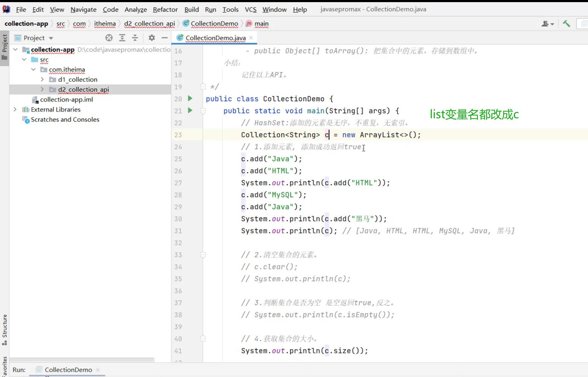
Task: Hide the Project tool window with minus icon
Action: pyautogui.click(x=165, y=38)
